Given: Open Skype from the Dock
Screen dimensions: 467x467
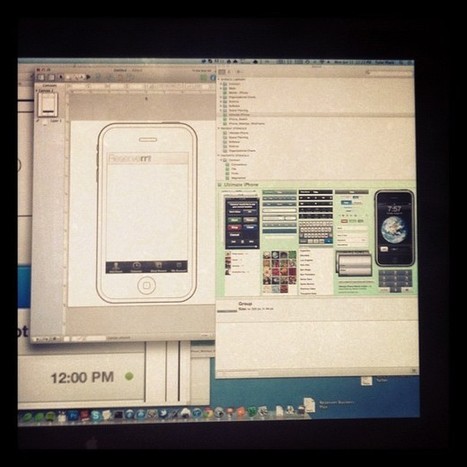Looking at the screenshot, I should pyautogui.click(x=96, y=415).
